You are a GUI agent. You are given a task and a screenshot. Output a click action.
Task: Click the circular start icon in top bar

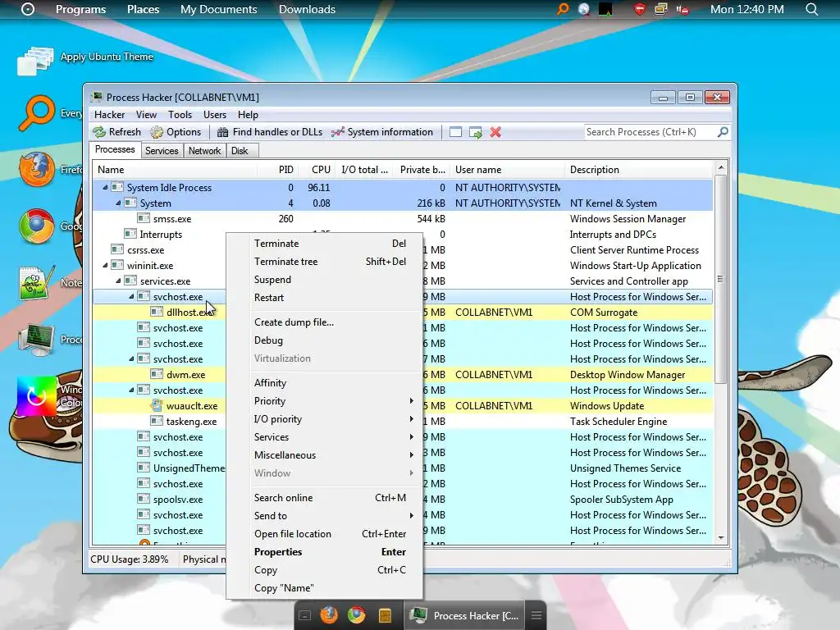click(28, 9)
